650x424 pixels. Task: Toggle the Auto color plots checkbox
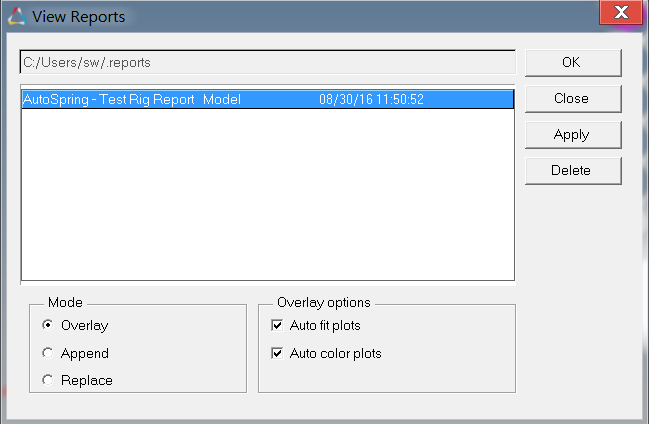point(277,353)
